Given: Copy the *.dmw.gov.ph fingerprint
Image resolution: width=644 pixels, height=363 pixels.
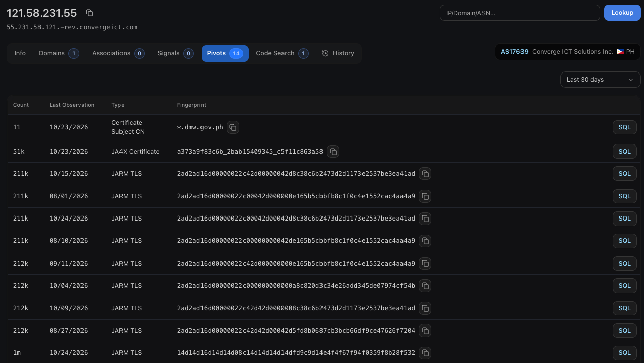Looking at the screenshot, I should coord(233,127).
